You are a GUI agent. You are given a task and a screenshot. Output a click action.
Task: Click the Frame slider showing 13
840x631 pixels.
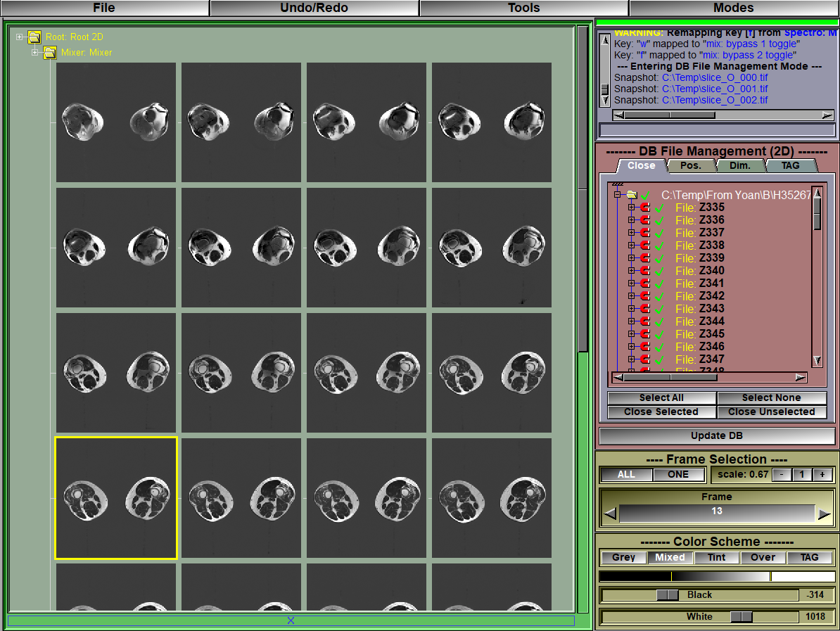717,513
